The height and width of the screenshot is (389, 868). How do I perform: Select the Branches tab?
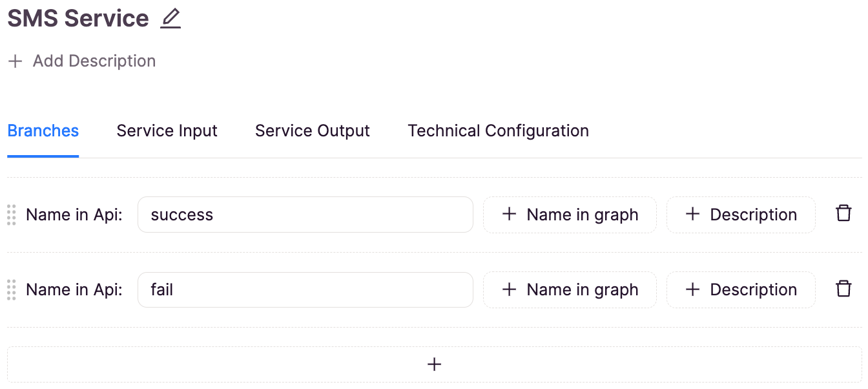point(43,131)
